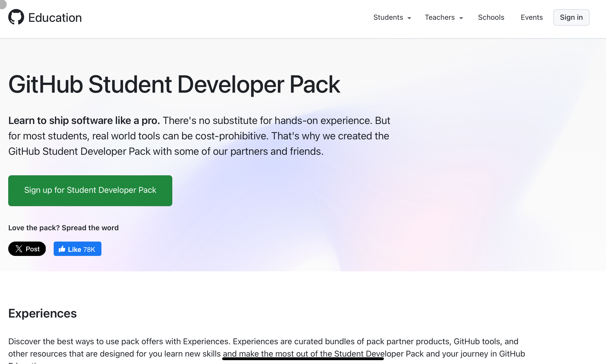Click the thumbs-up icon on the Like button

point(62,248)
